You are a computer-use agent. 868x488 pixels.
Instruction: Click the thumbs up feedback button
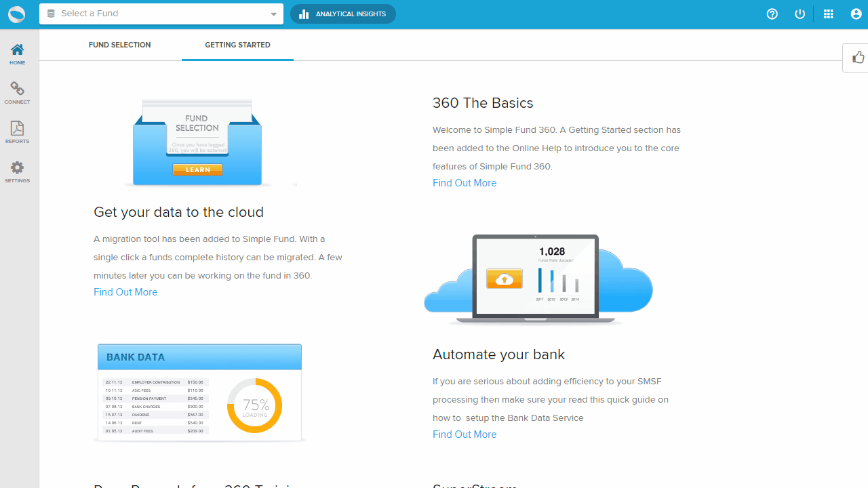(858, 58)
